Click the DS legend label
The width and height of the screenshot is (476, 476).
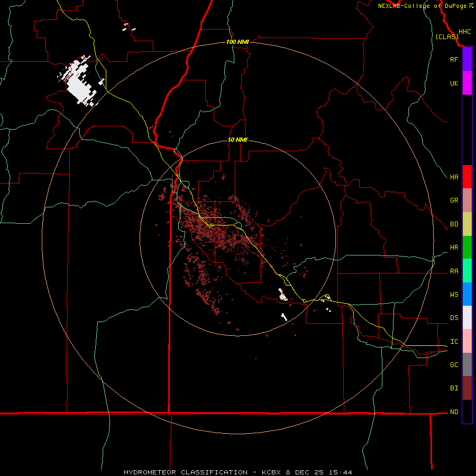(454, 318)
